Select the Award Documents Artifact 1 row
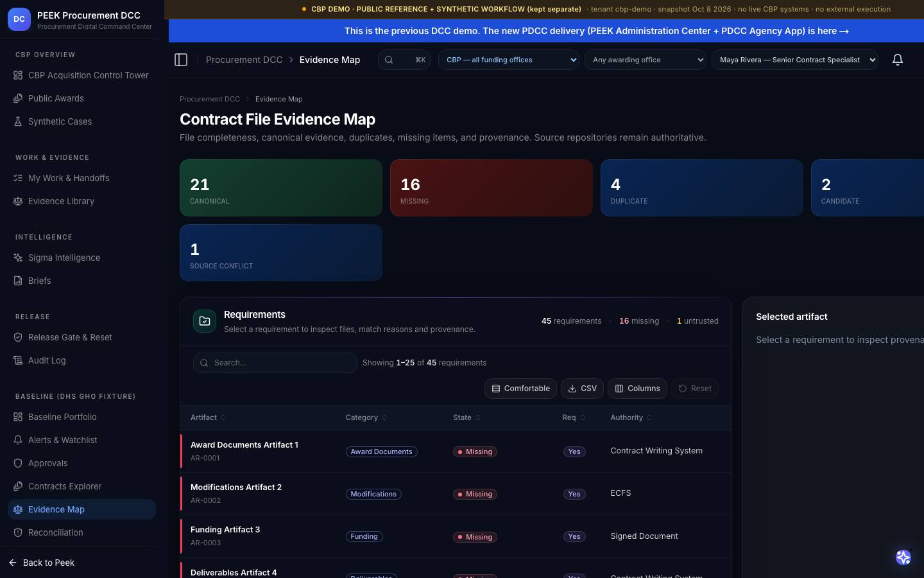924x578 pixels. pos(456,451)
